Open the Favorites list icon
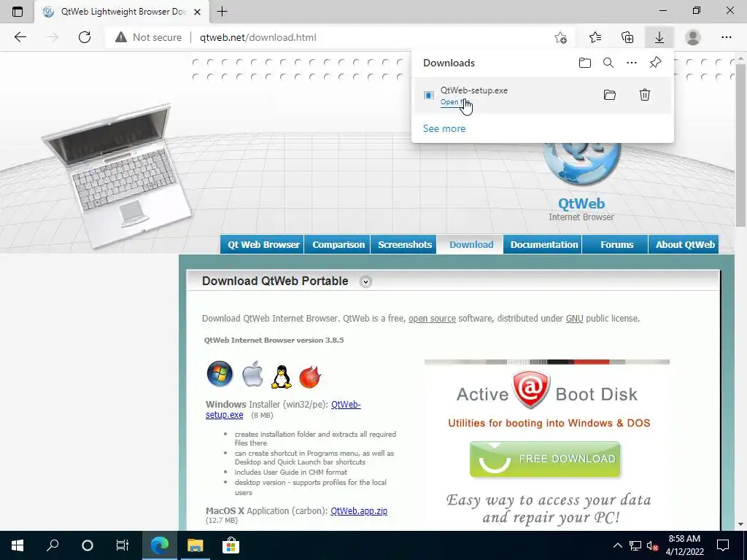The width and height of the screenshot is (747, 560). (x=595, y=37)
